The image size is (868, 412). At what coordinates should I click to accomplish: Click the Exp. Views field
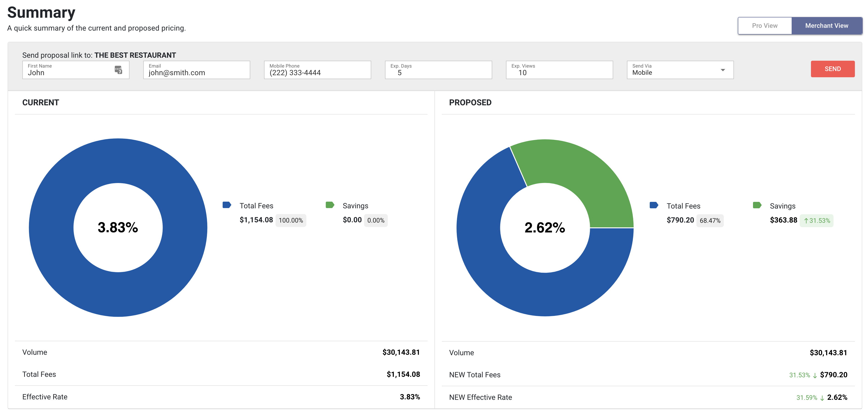pos(559,70)
